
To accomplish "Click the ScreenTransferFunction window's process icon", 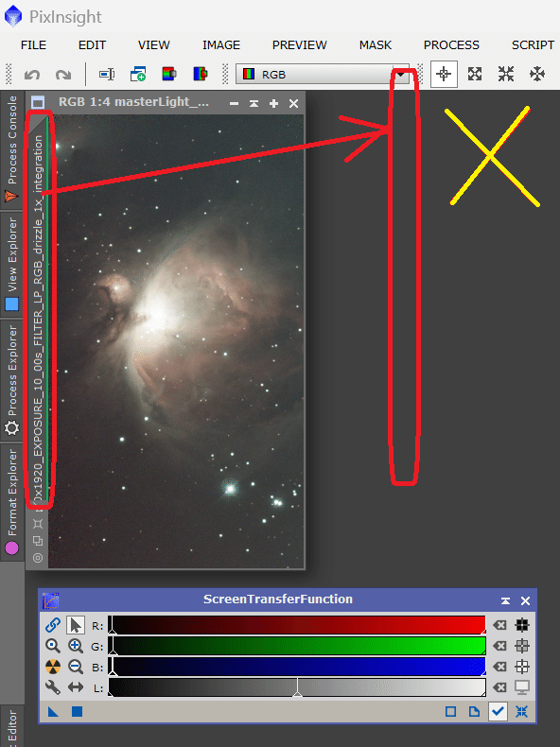I will tap(50, 600).
